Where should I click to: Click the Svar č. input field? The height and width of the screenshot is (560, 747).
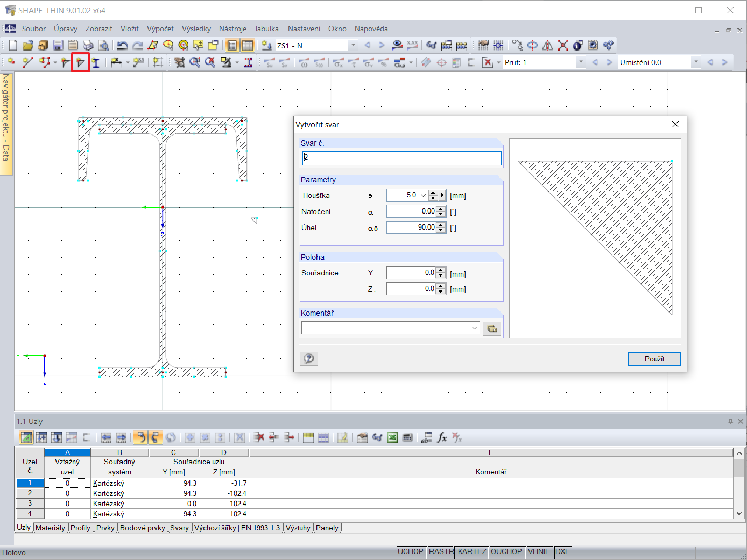click(402, 158)
